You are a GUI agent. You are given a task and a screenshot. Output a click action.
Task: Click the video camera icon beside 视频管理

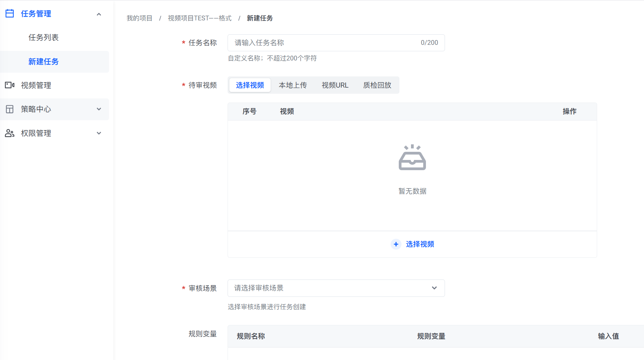[10, 85]
